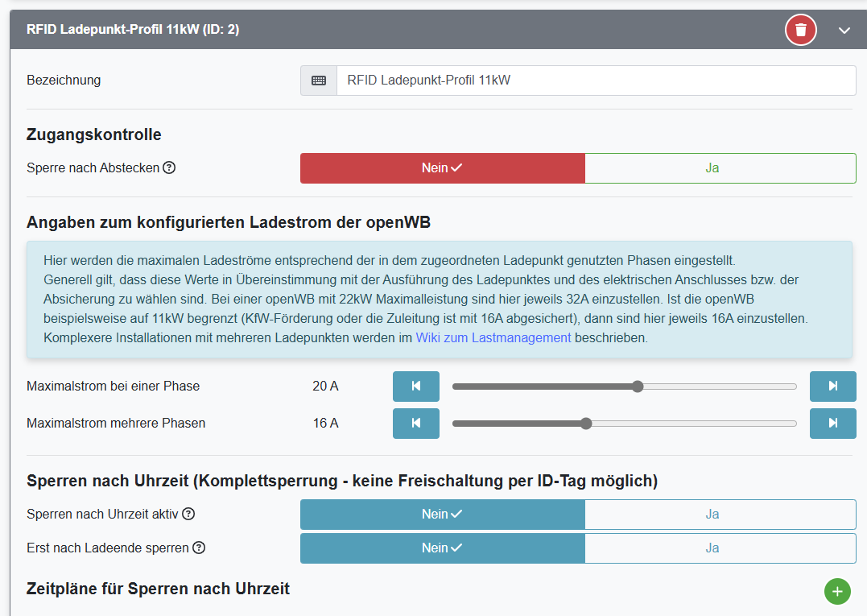Open the Wiki zum Lastmanagement link
This screenshot has width=867, height=616.
click(x=493, y=338)
